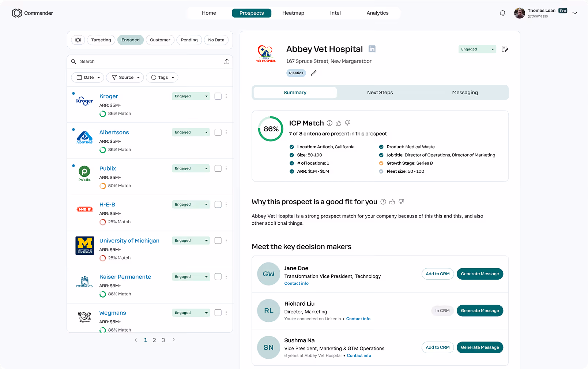Open Richard Liu's Contact info link
This screenshot has width=588, height=369.
358,319
